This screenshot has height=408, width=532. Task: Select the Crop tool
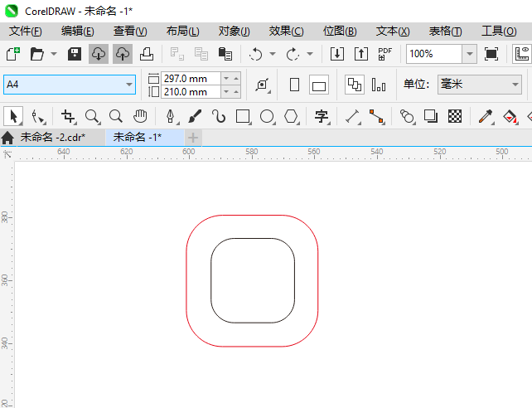68,116
